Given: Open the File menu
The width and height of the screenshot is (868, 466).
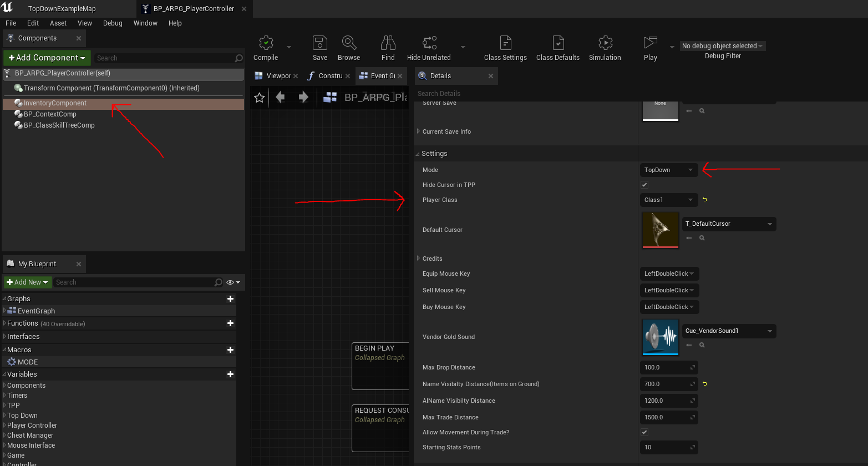Looking at the screenshot, I should tap(11, 23).
